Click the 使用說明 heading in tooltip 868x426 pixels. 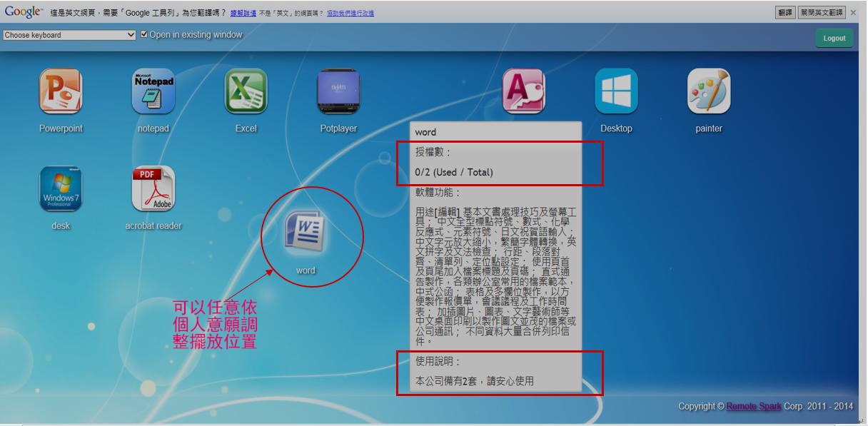pos(438,361)
